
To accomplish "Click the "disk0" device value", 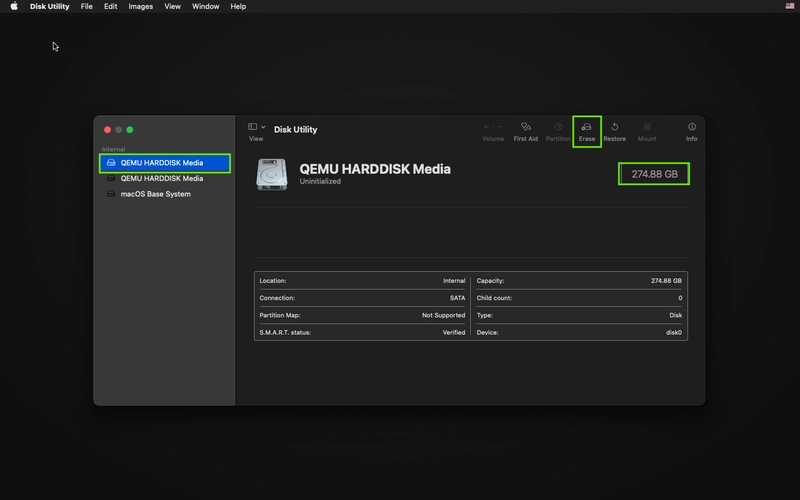I will [673, 332].
